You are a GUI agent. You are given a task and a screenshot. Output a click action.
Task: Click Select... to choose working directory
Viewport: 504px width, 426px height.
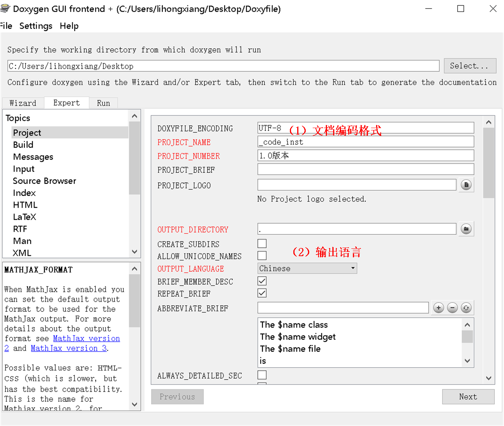470,65
